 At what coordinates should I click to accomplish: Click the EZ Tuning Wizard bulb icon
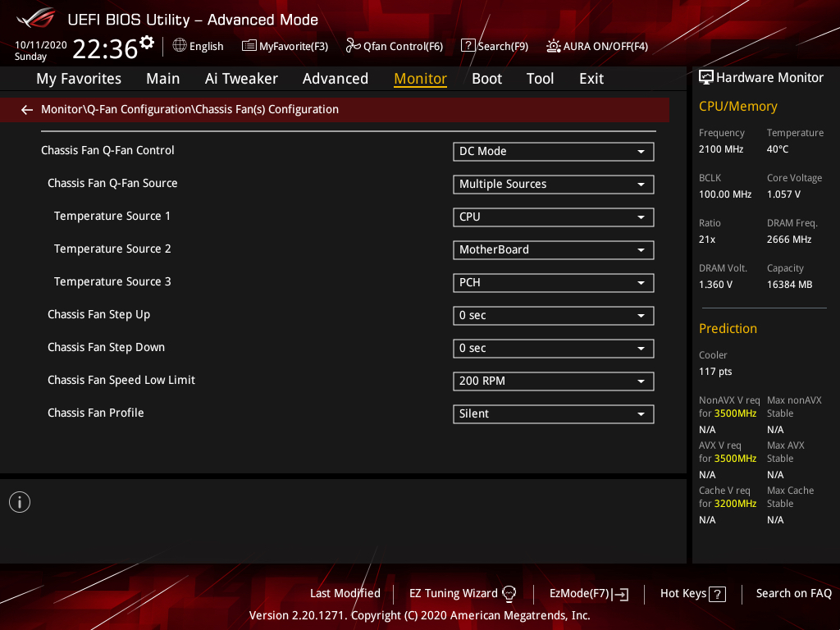pos(509,594)
